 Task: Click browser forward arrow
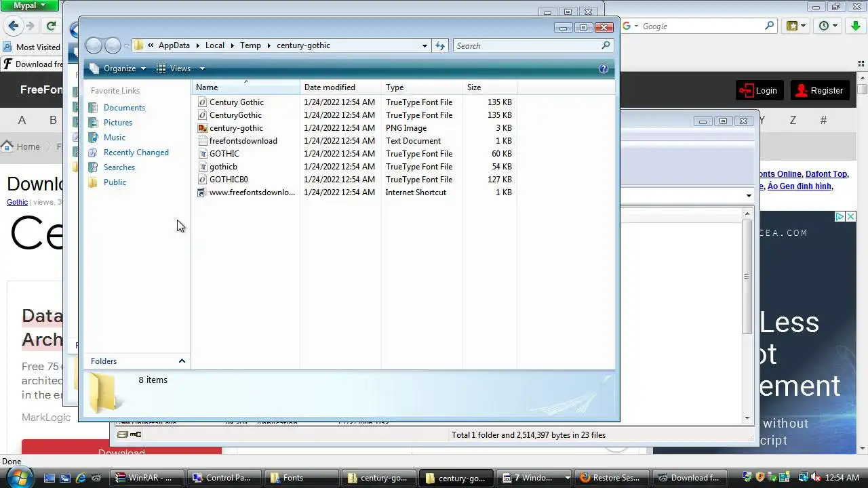coord(30,26)
